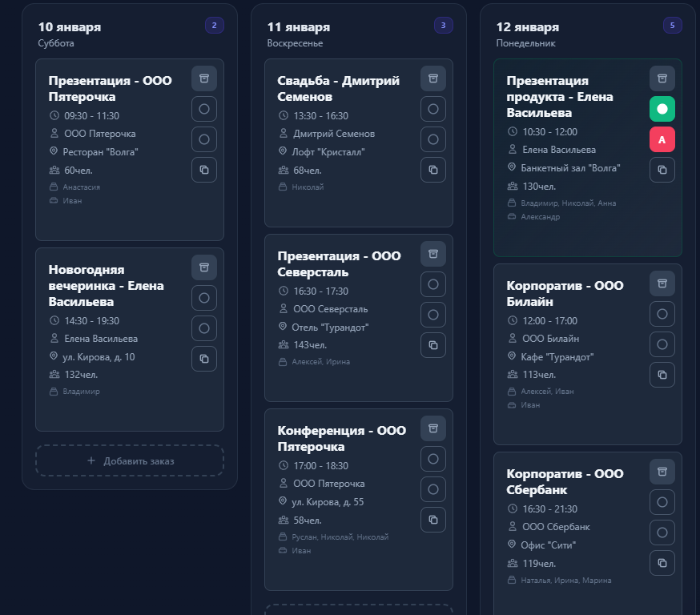700x615 pixels.
Task: Copy the Корпоратив - ООО Билайн order
Action: tap(662, 375)
